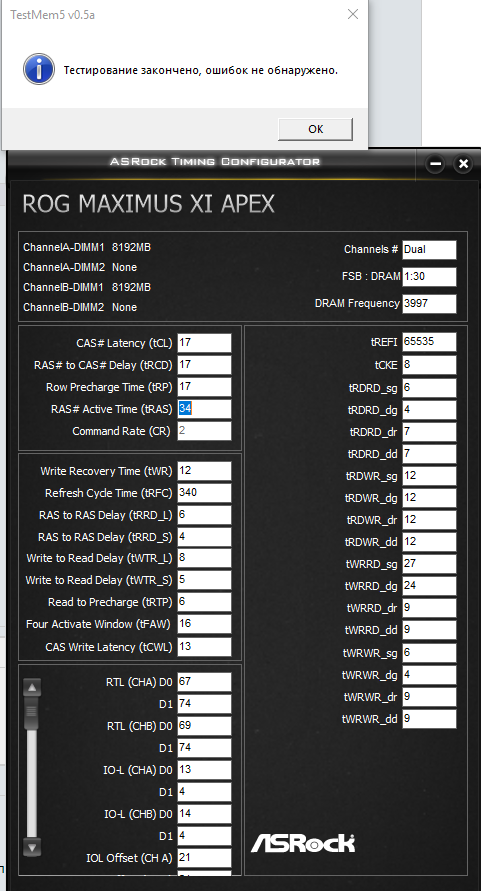The height and width of the screenshot is (891, 481).
Task: Click the Russian test finished message text
Action: pos(201,70)
